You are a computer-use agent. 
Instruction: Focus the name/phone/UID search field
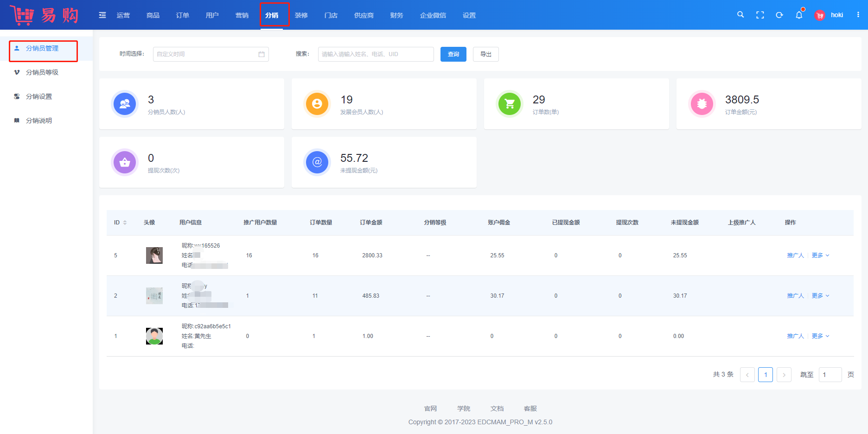376,54
